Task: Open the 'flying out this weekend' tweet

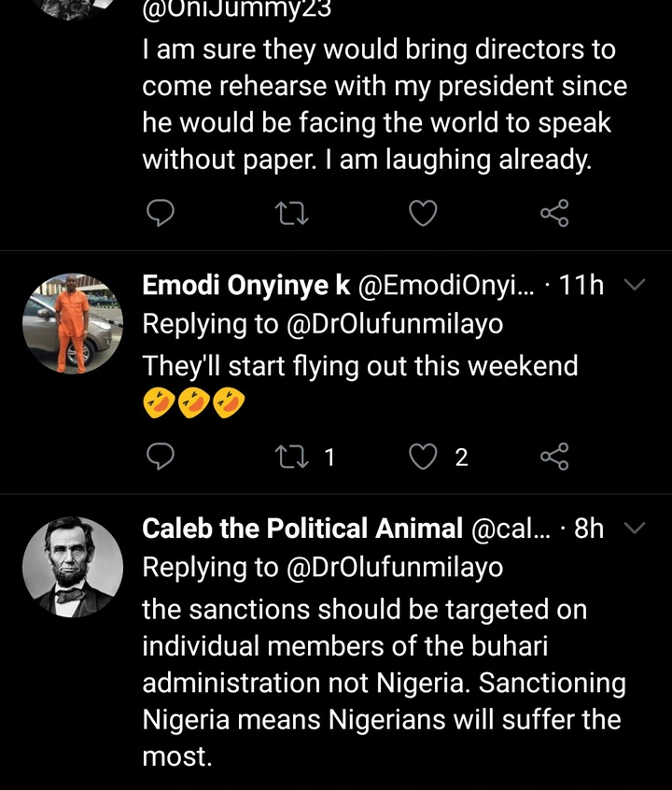Action: coord(360,365)
